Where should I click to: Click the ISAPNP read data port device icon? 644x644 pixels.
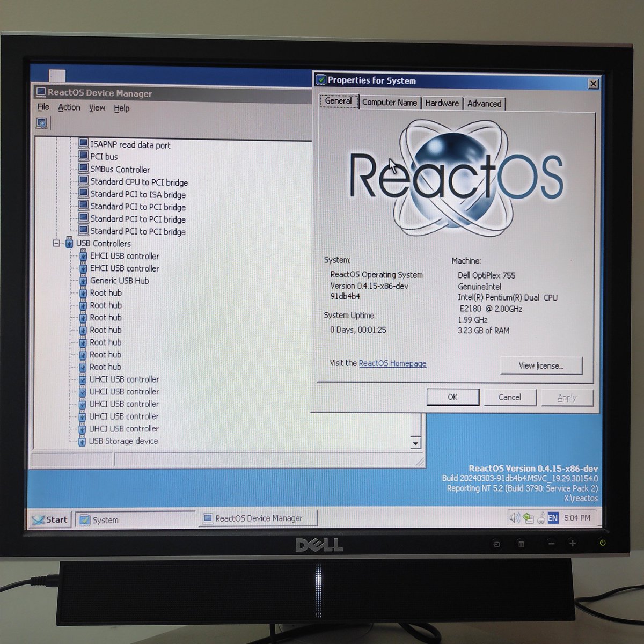tap(83, 144)
